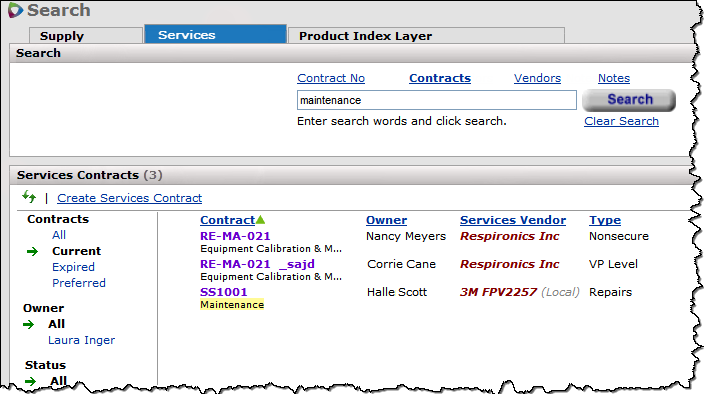The width and height of the screenshot is (704, 394).
Task: Click into the maintenance search field
Action: 436,100
